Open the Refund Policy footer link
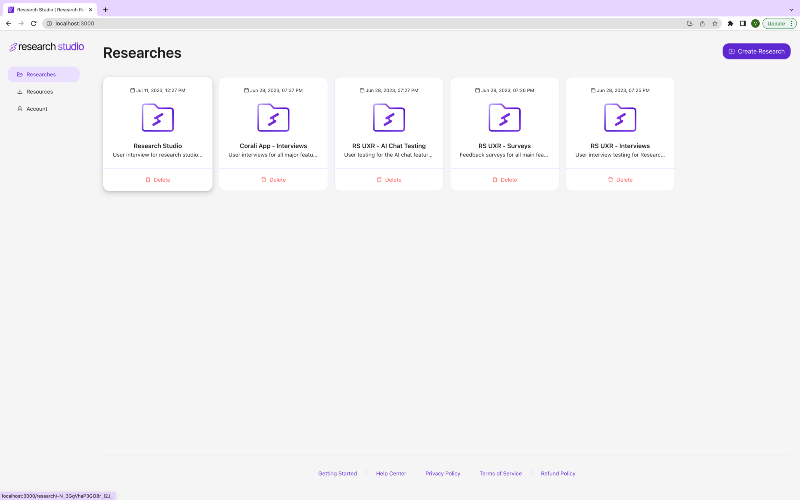The width and height of the screenshot is (800, 500). coord(558,473)
